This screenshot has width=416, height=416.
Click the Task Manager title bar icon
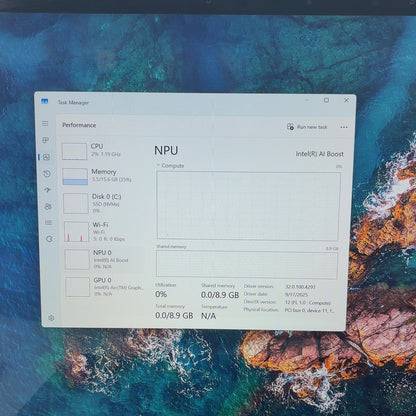45,101
